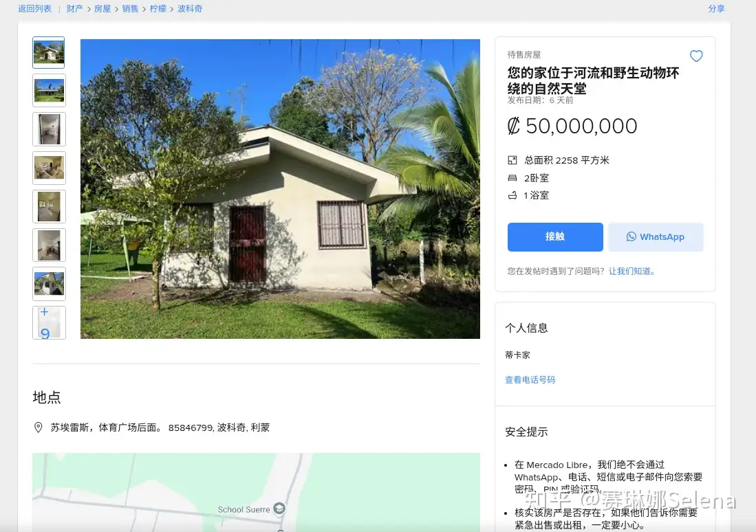
Task: Select the fourth thumbnail of the living room
Action: [x=49, y=168]
